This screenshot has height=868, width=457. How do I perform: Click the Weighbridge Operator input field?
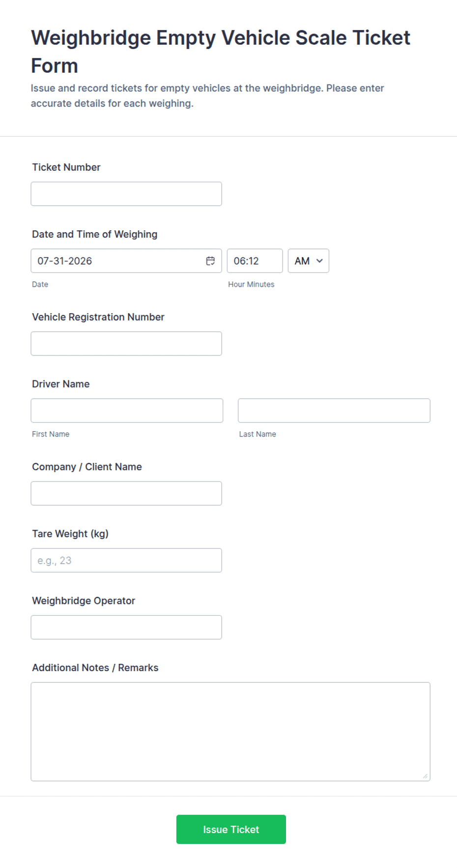point(126,627)
